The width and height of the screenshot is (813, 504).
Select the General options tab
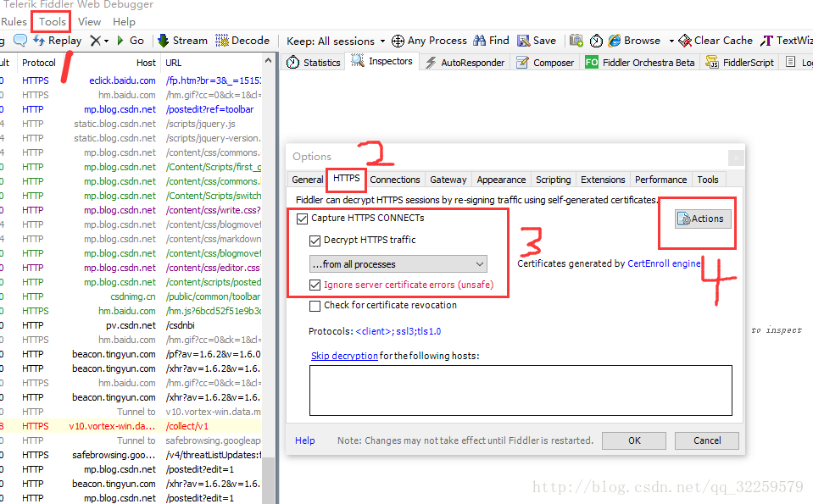[x=307, y=180]
